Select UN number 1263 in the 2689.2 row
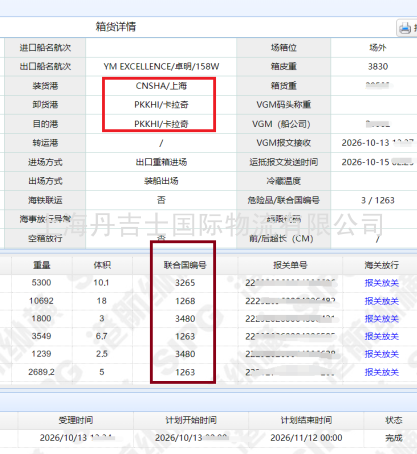The height and width of the screenshot is (454, 417). click(185, 372)
